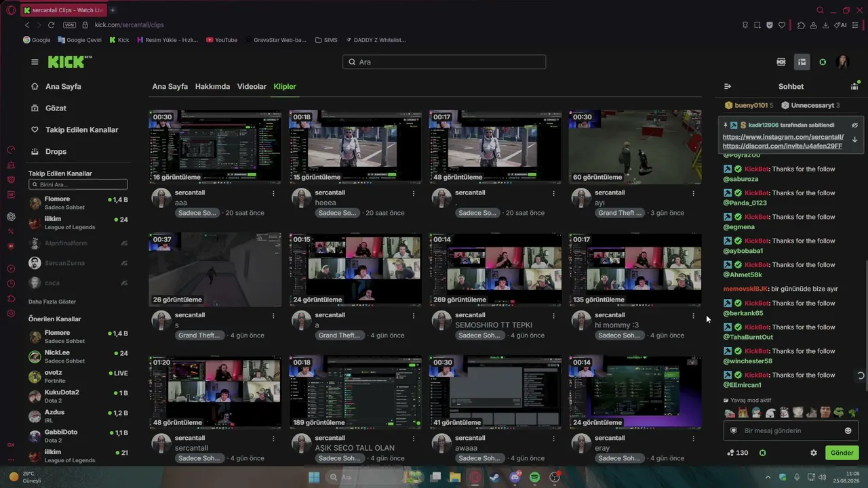Open the Kick hamburger menu

35,62
